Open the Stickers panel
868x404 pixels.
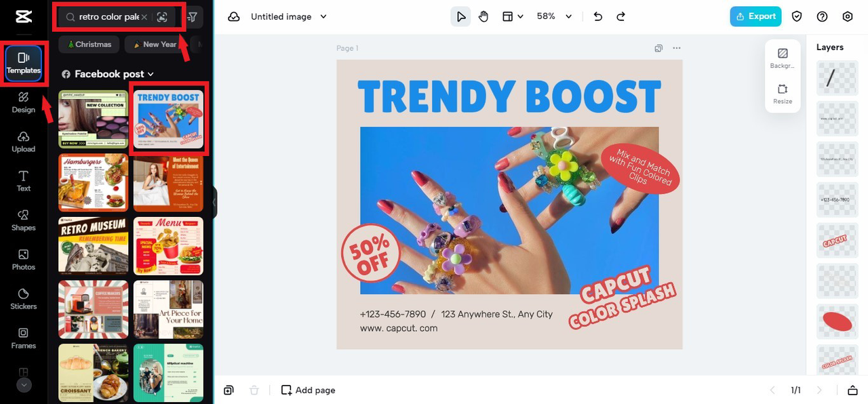tap(23, 299)
